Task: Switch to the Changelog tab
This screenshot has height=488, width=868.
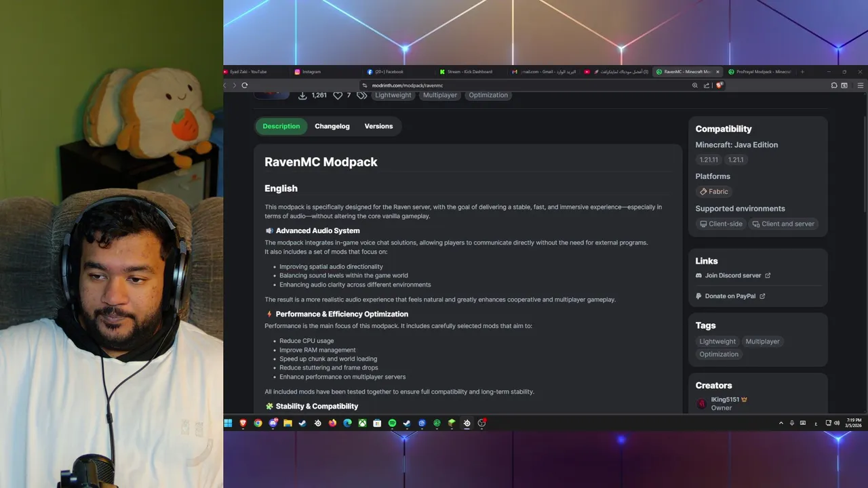Action: (x=332, y=126)
